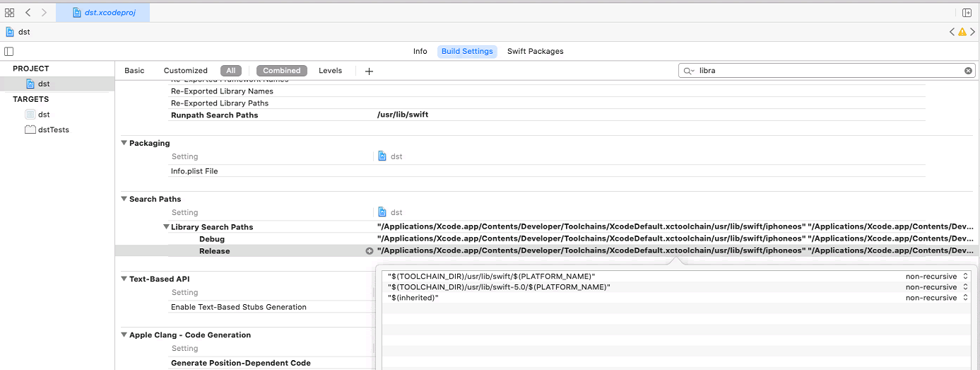Screen dimensions: 980x370
Task: Select the dstTests target
Action: 53,130
